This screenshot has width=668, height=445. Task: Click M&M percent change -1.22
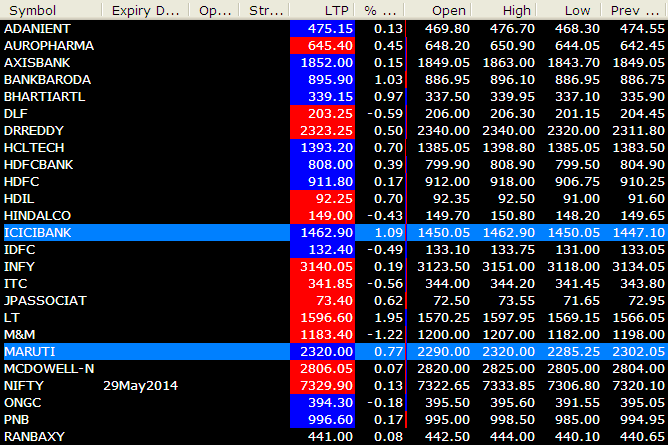[x=385, y=335]
